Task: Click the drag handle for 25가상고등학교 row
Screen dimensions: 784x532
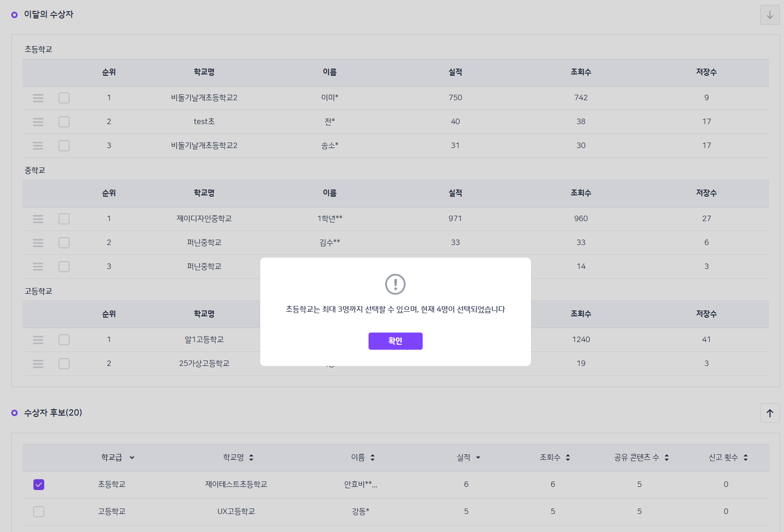Action: 38,364
